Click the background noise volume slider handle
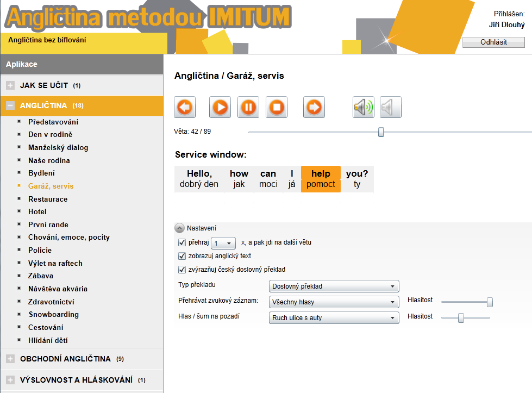The height and width of the screenshot is (393, 532). coord(461,317)
